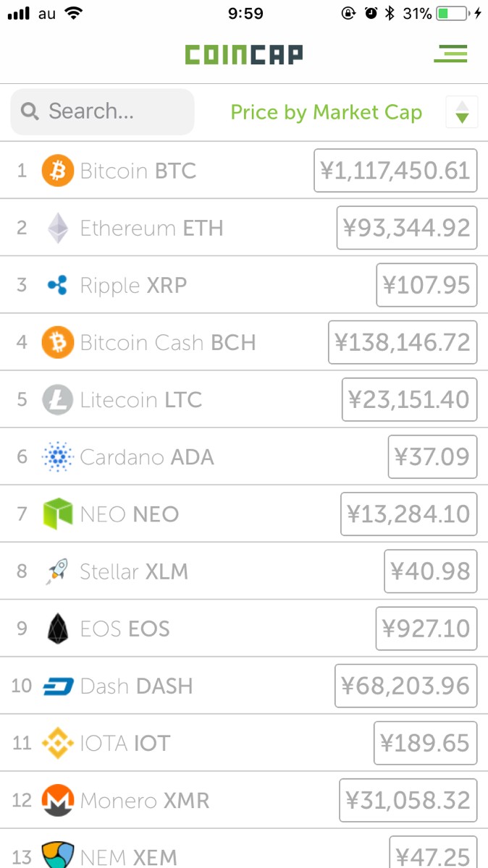
Task: Open the hamburger menu icon
Action: tap(450, 54)
